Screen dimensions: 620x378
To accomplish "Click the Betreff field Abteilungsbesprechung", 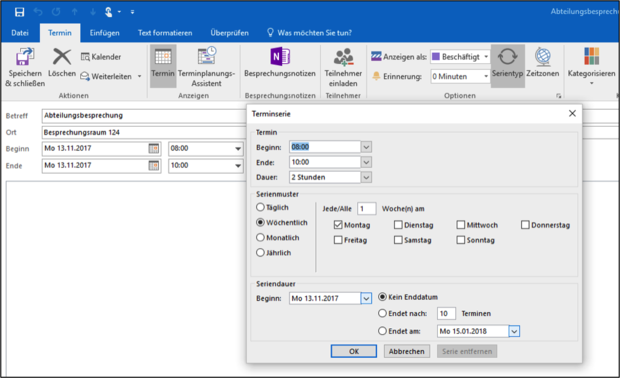I will point(143,115).
